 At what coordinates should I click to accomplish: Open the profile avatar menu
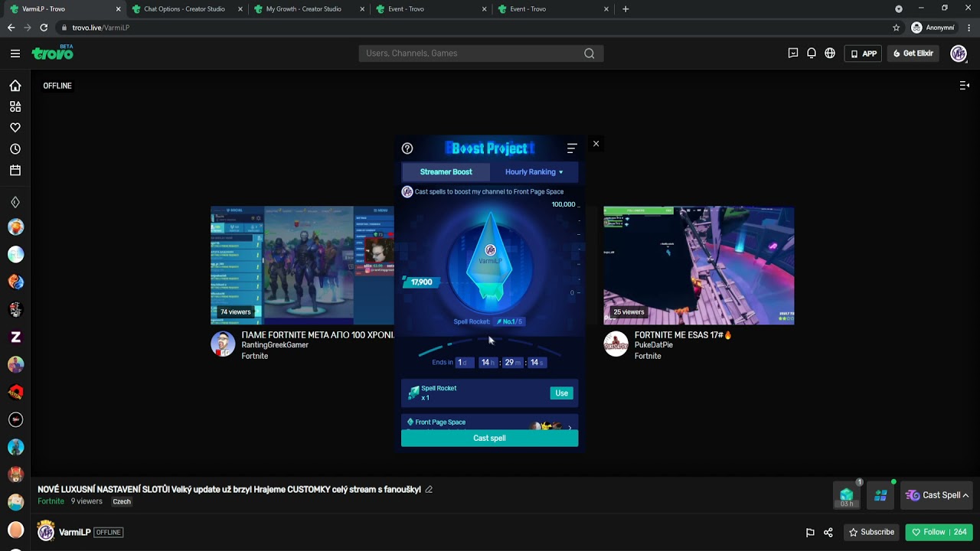[x=959, y=54]
